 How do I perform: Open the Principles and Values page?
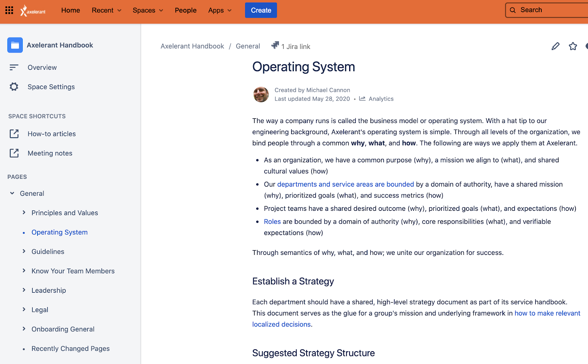click(x=65, y=213)
